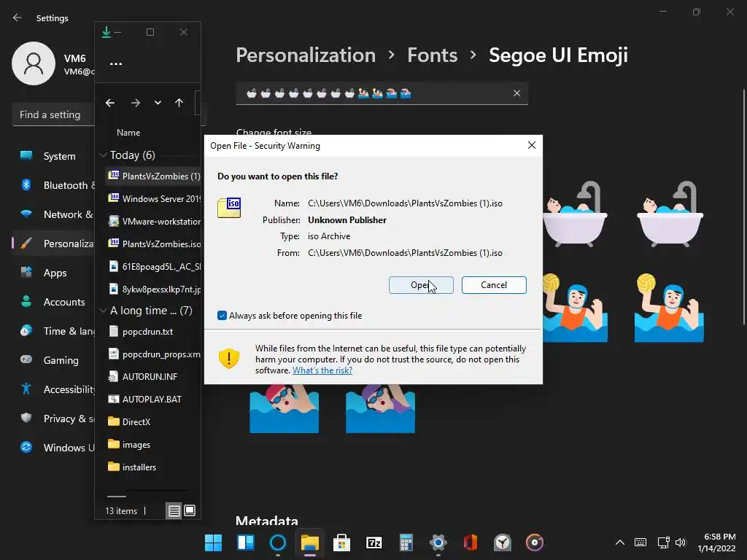Click Explorer forward navigation arrow
Image resolution: width=747 pixels, height=560 pixels.
[x=135, y=103]
